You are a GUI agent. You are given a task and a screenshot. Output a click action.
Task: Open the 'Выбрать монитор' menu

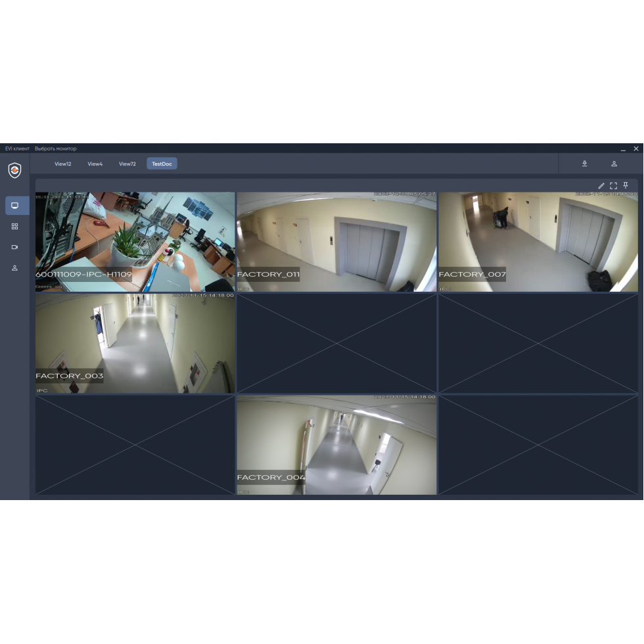[55, 149]
